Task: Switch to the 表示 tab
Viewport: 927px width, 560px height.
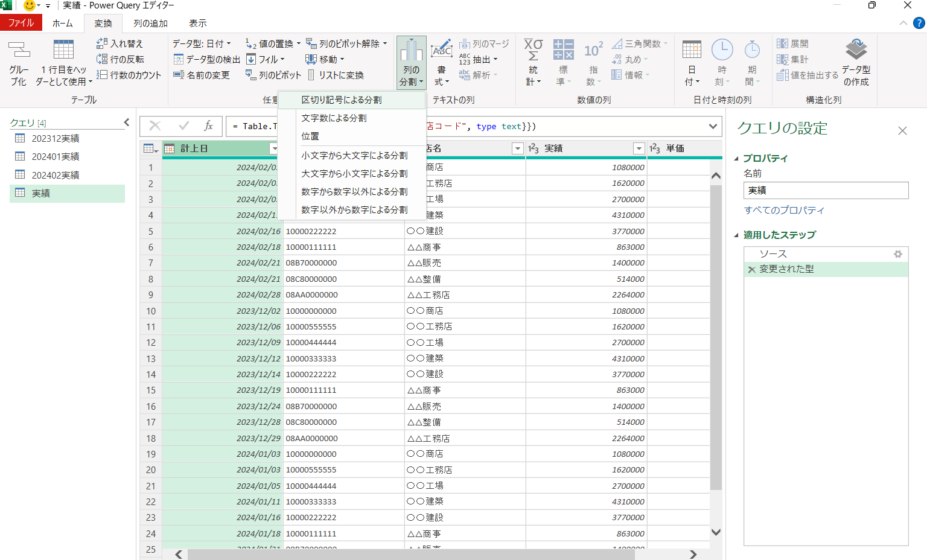Action: click(197, 23)
